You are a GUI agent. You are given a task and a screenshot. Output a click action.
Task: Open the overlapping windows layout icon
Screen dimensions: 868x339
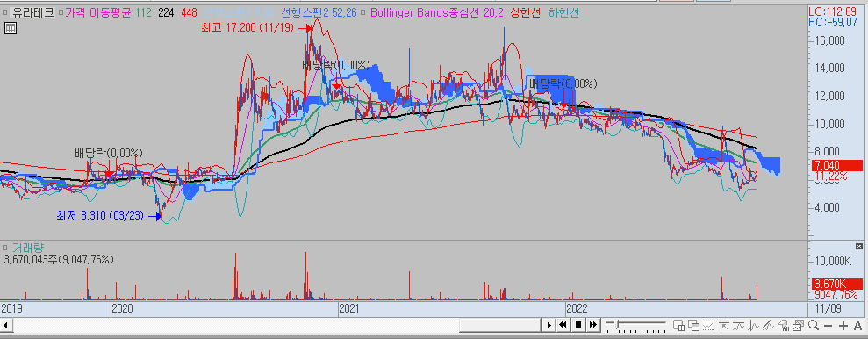coord(693,325)
